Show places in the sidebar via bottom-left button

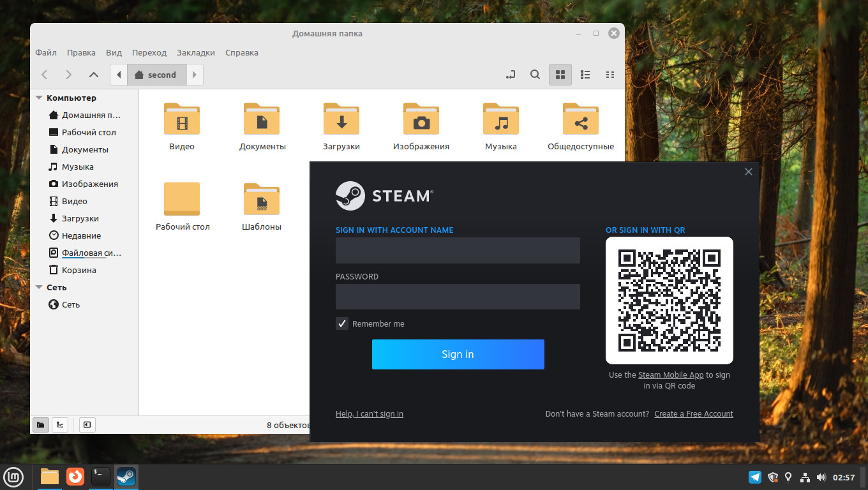pos(40,424)
